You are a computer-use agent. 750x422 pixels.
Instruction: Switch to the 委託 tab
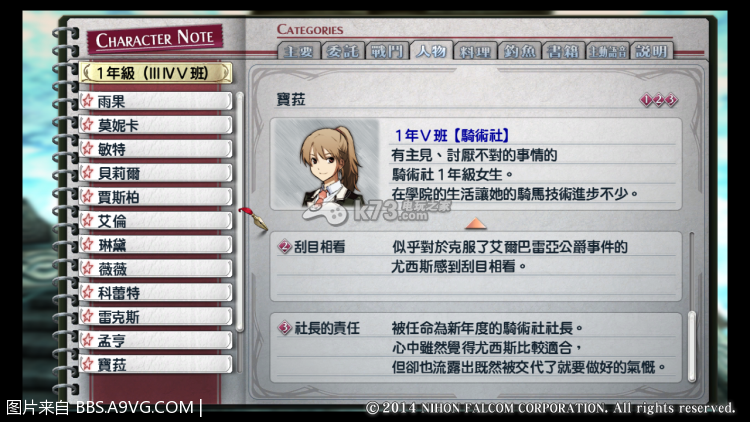point(342,51)
